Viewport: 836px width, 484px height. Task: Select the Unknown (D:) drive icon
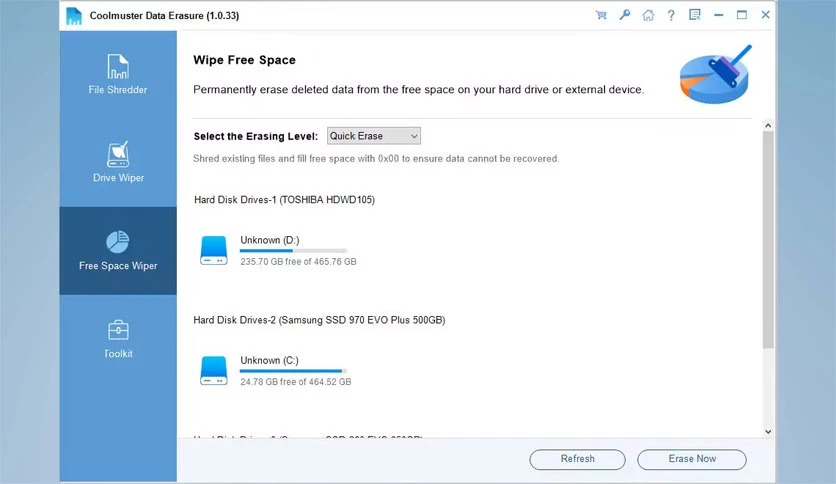tap(214, 251)
